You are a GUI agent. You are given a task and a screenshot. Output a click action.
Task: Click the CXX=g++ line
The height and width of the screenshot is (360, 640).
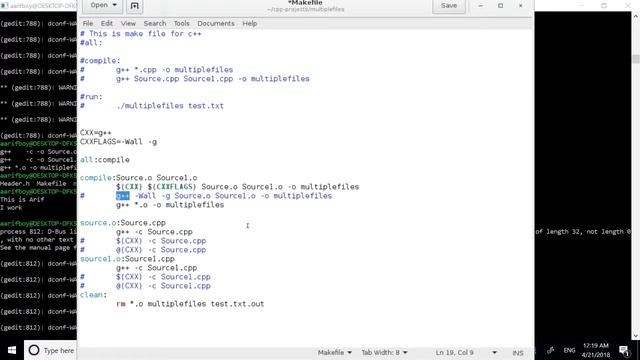pyautogui.click(x=96, y=133)
